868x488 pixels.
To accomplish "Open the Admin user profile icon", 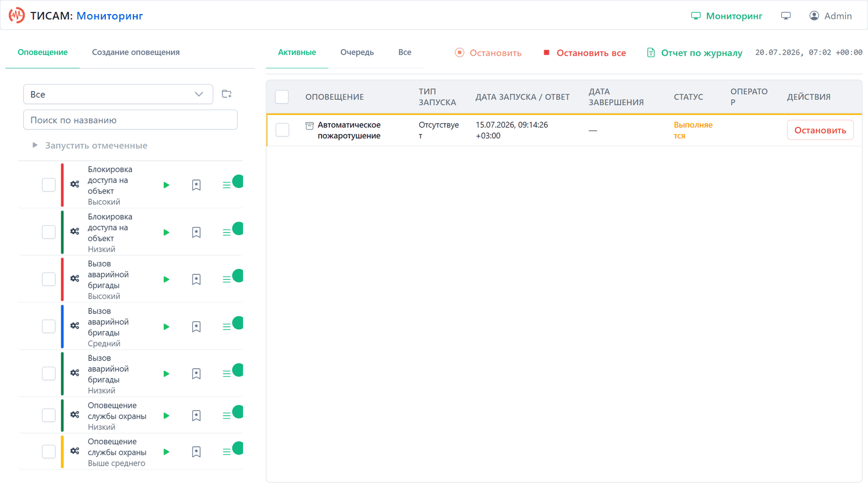I will [814, 16].
